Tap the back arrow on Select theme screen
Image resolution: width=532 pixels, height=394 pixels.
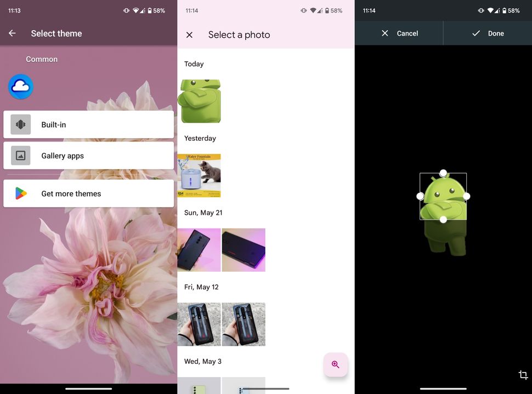[x=12, y=33]
